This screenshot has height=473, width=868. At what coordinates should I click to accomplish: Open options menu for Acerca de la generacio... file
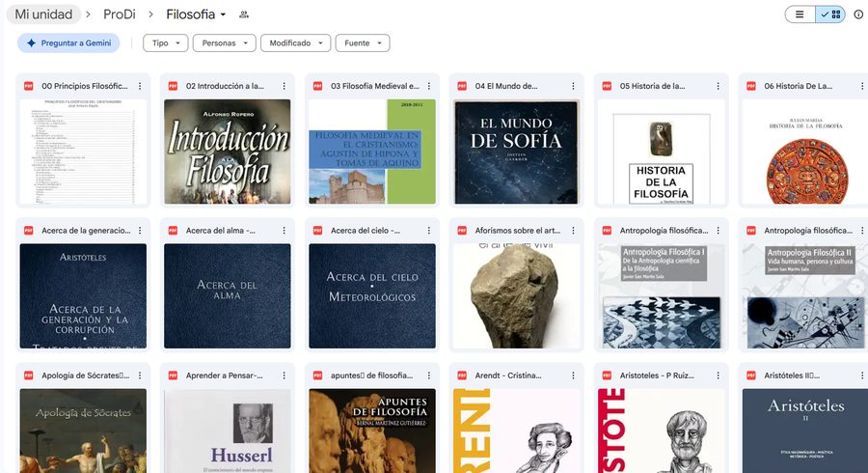pos(140,231)
